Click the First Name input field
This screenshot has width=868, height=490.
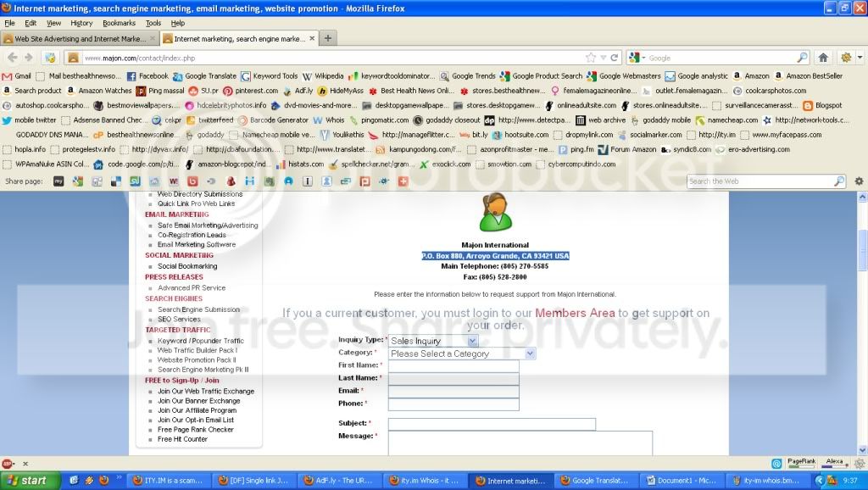453,365
